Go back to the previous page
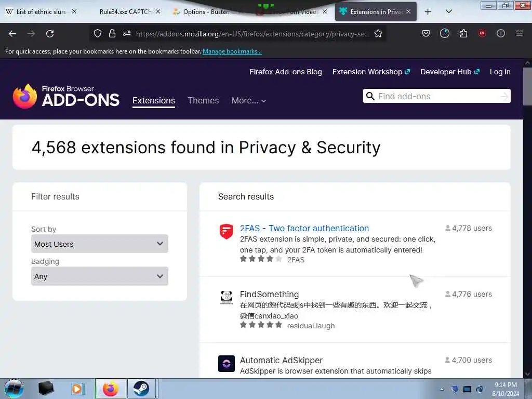532x399 pixels. coord(12,34)
